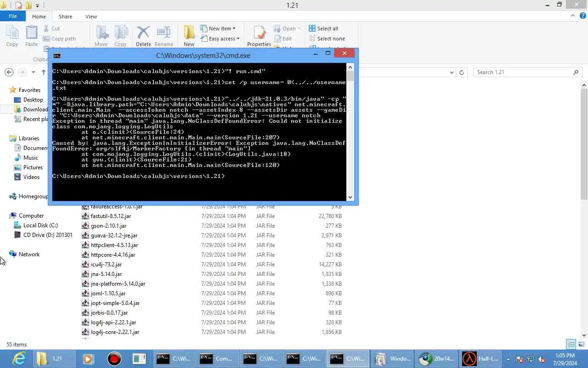
Task: Switch to the View ribbon tab
Action: point(91,17)
